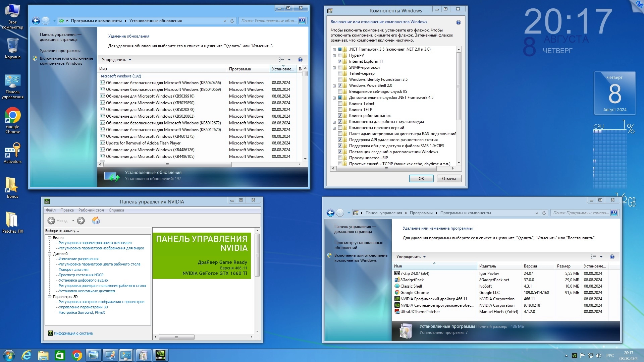This screenshot has height=362, width=644.
Task: Click the NVIDIA icon on the taskbar
Action: click(161, 355)
